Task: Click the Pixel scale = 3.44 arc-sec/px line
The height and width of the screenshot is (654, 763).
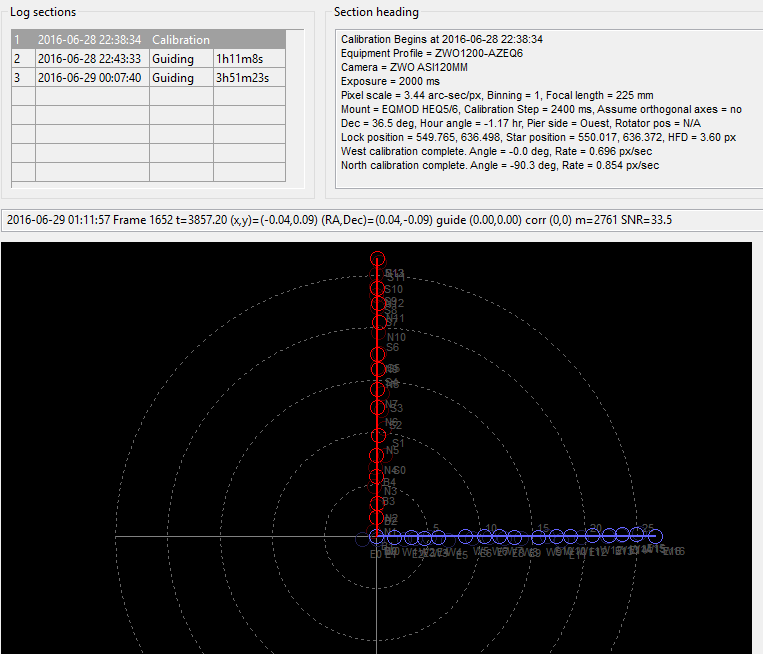Action: pyautogui.click(x=497, y=95)
